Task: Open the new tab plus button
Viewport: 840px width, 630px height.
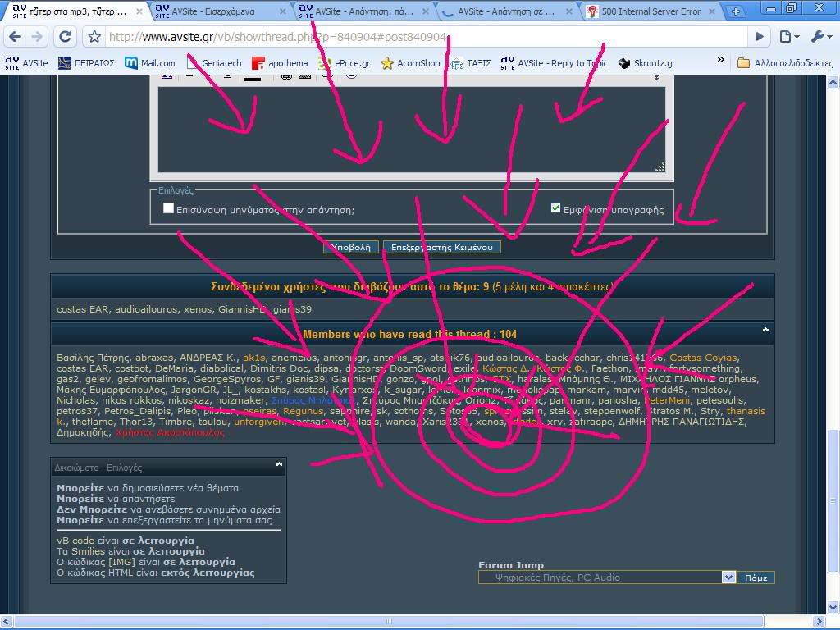Action: (736, 11)
